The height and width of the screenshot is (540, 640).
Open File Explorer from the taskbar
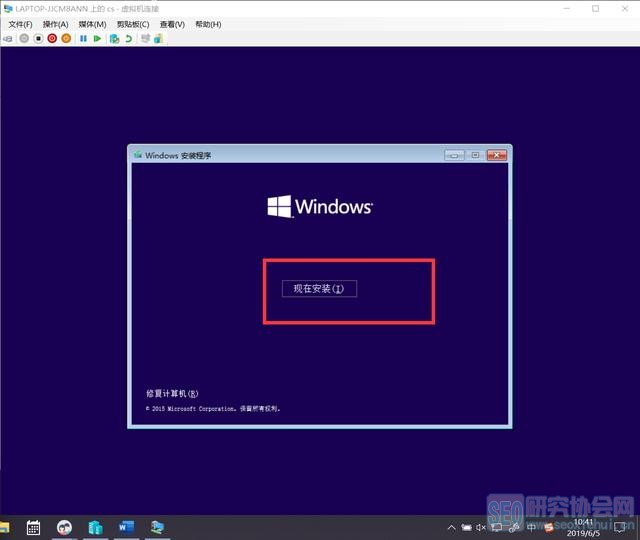tap(4, 527)
